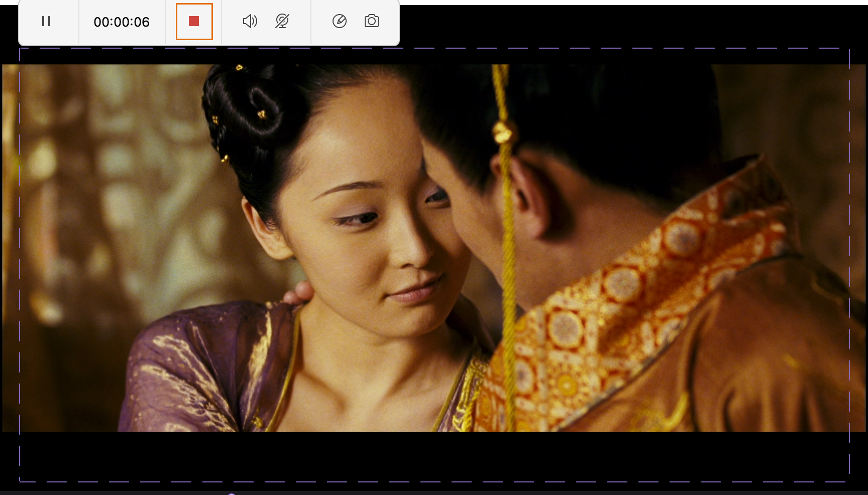Image resolution: width=868 pixels, height=495 pixels.
Task: Toggle system audio speaker icon
Action: click(250, 21)
